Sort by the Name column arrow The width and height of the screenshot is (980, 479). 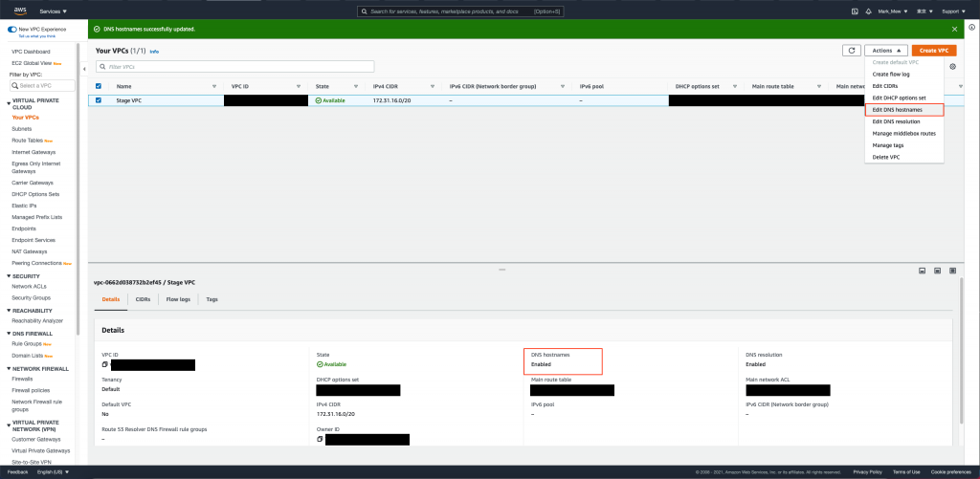point(214,86)
